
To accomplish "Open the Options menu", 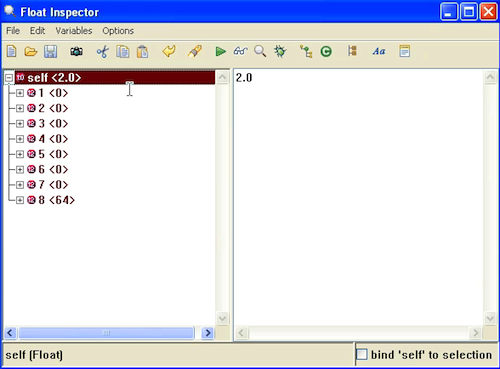I will (x=118, y=31).
